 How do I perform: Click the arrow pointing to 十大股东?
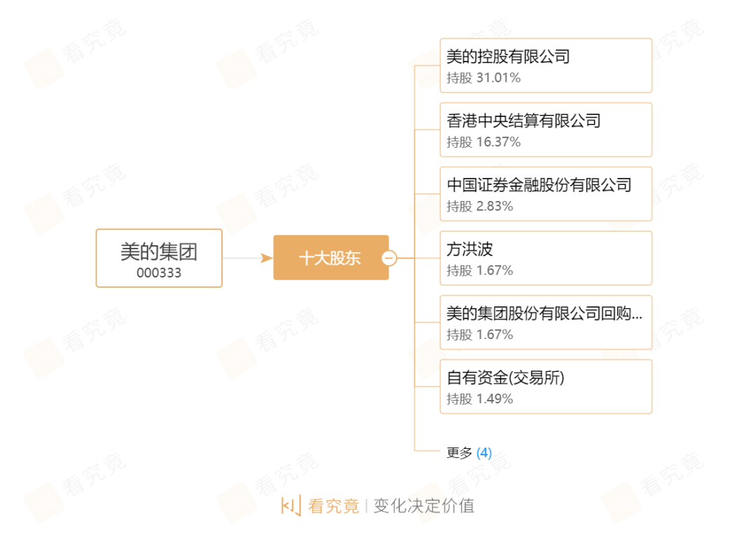tap(266, 258)
